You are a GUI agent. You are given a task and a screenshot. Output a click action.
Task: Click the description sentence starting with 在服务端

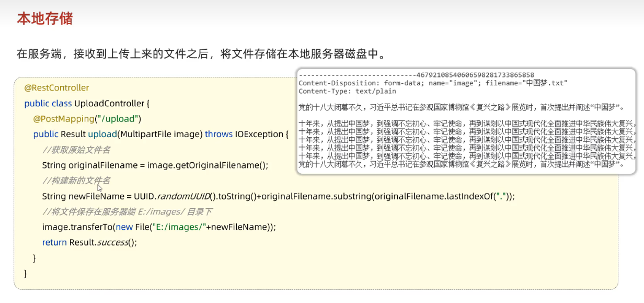pyautogui.click(x=201, y=54)
